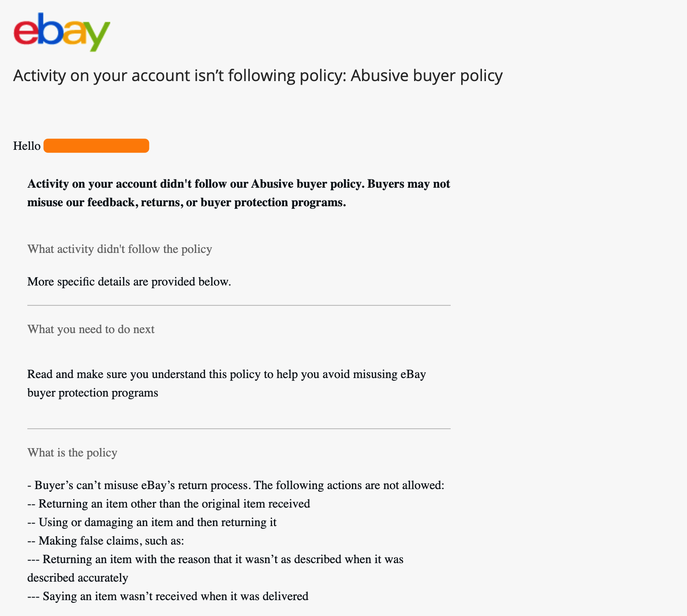The width and height of the screenshot is (687, 616).
Task: Select the "What is the policy" heading
Action: tap(72, 453)
